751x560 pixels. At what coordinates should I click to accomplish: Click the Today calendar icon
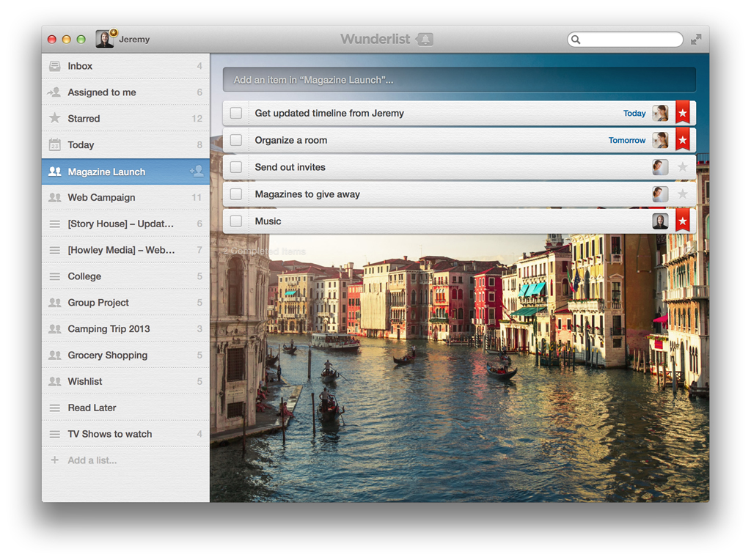tap(56, 144)
